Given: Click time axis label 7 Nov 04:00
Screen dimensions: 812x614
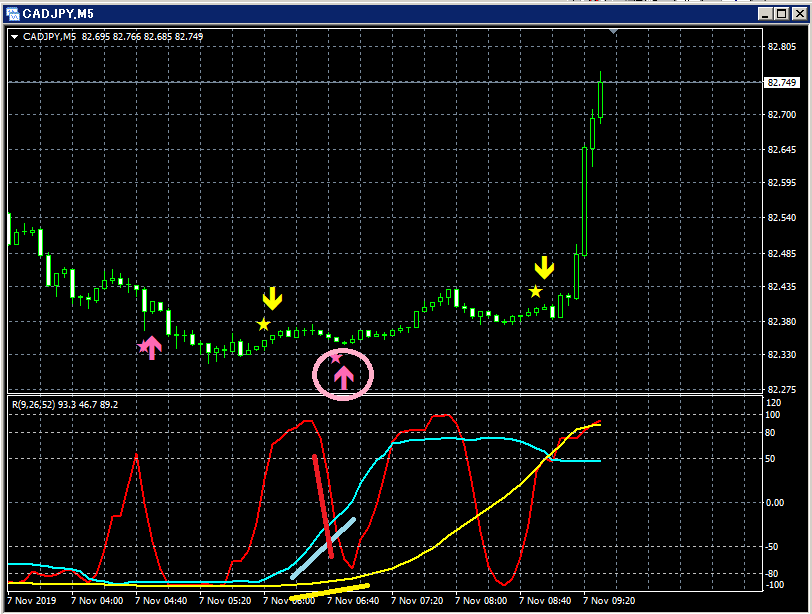Looking at the screenshot, I should 97,601.
